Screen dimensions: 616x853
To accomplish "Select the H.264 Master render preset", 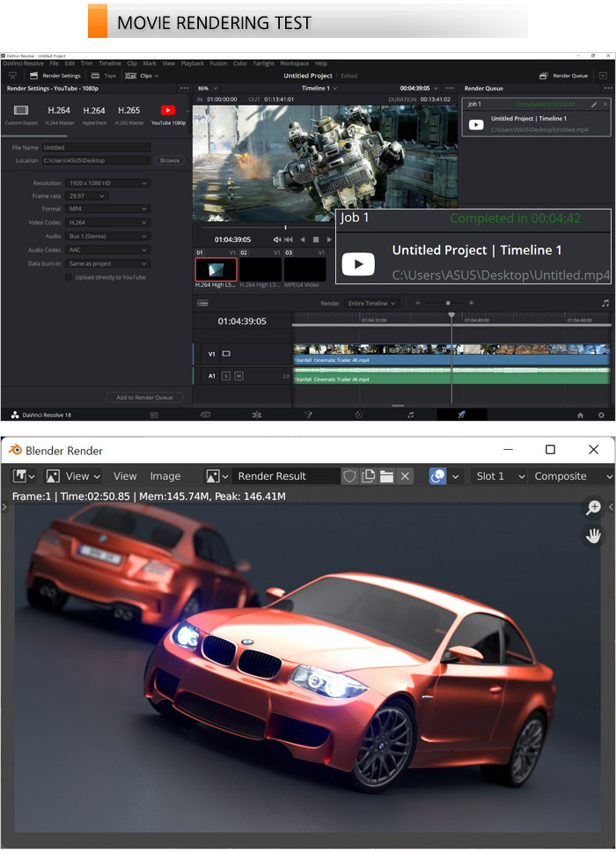I will coord(59,114).
